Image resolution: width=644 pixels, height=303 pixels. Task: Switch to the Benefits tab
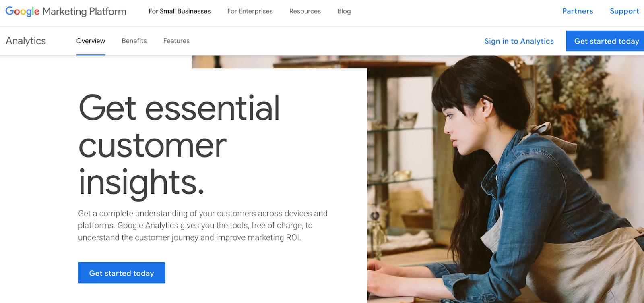click(134, 41)
